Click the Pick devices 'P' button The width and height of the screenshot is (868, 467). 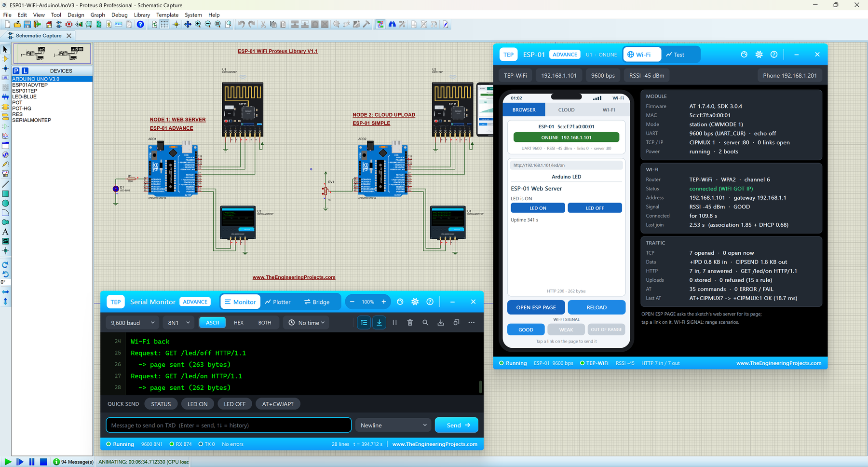point(16,70)
